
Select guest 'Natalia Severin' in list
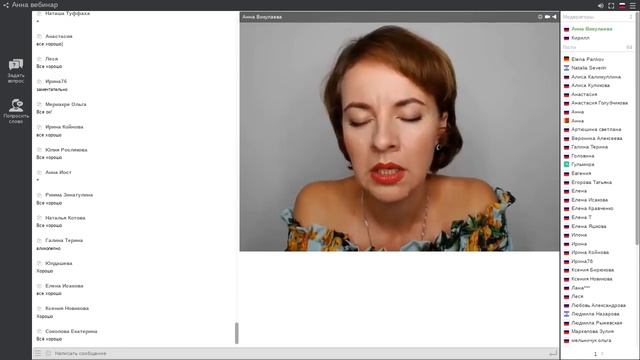(x=589, y=68)
